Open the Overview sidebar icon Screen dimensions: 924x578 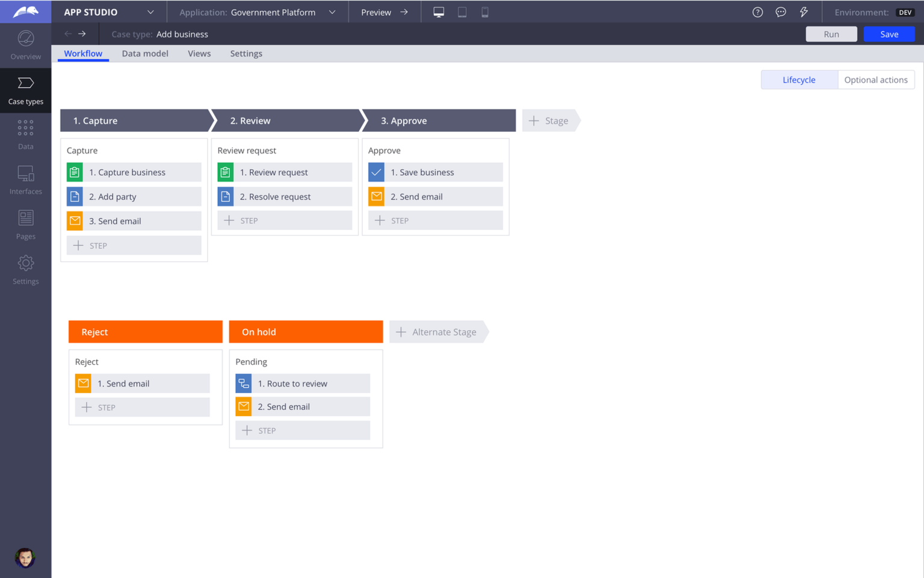pyautogui.click(x=25, y=45)
